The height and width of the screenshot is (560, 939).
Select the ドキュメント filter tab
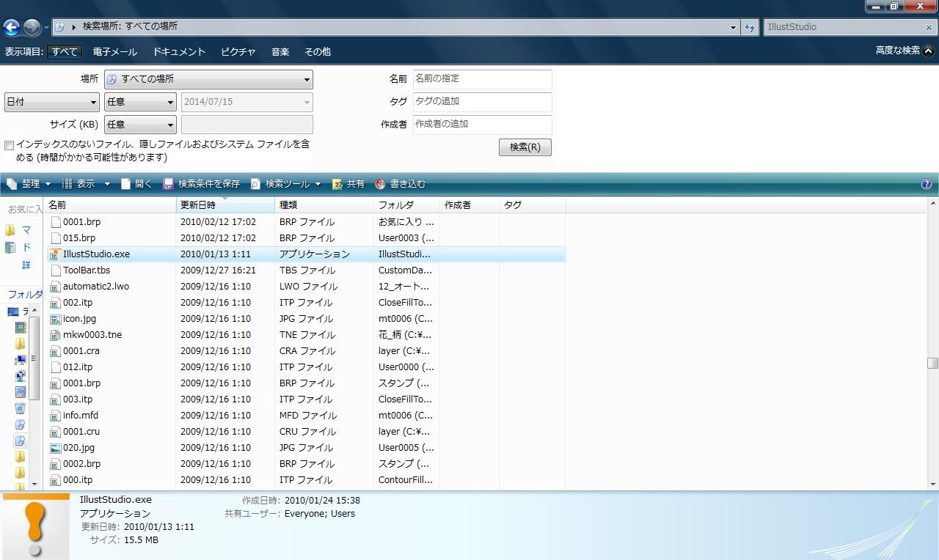tap(179, 51)
